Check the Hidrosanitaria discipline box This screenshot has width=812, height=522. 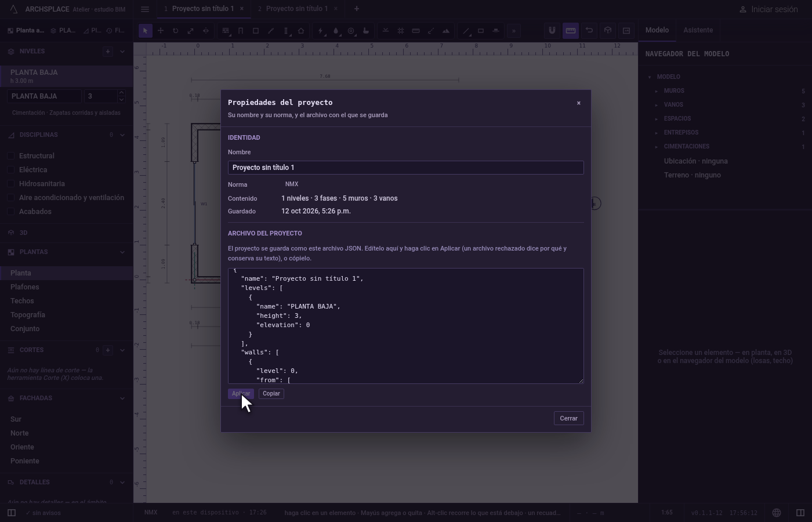pos(11,184)
